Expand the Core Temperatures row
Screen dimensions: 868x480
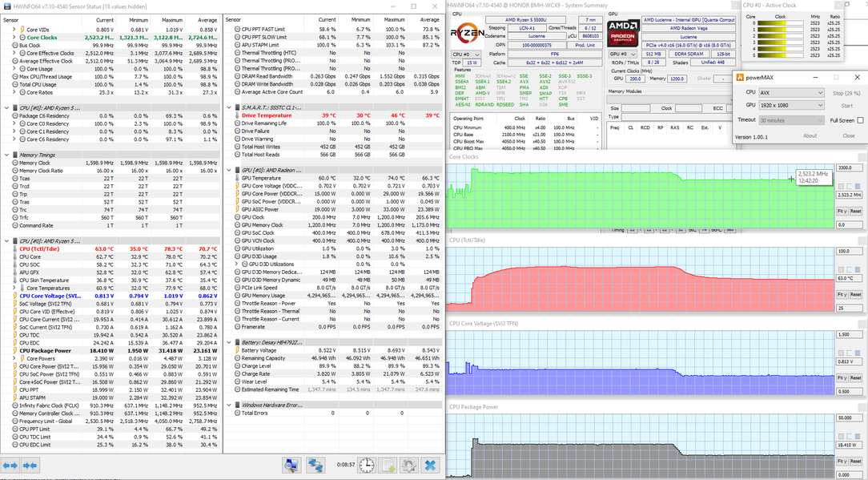14,288
